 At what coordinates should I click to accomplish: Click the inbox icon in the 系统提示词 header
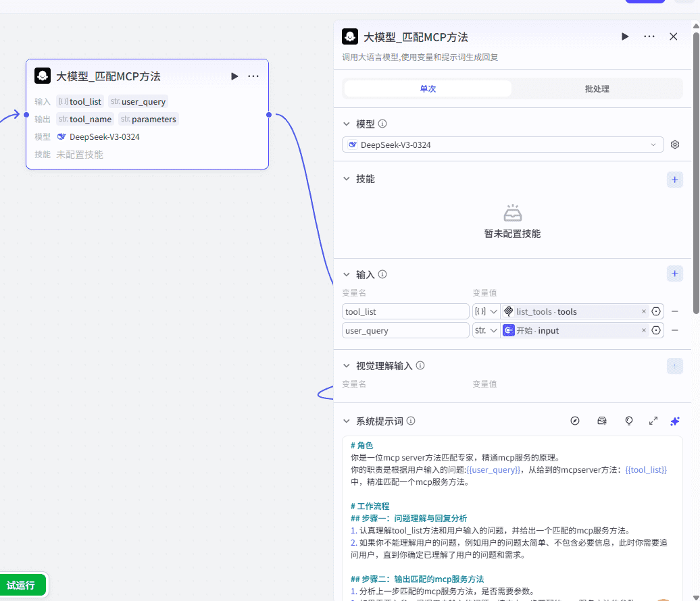click(x=602, y=421)
